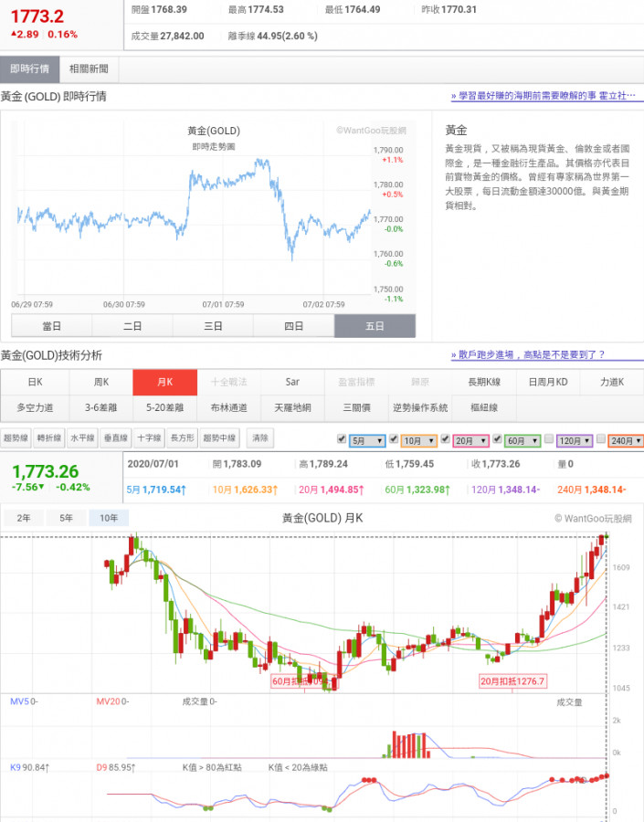The width and height of the screenshot is (644, 822).
Task: Open the 5月 period dropdown
Action: [367, 441]
